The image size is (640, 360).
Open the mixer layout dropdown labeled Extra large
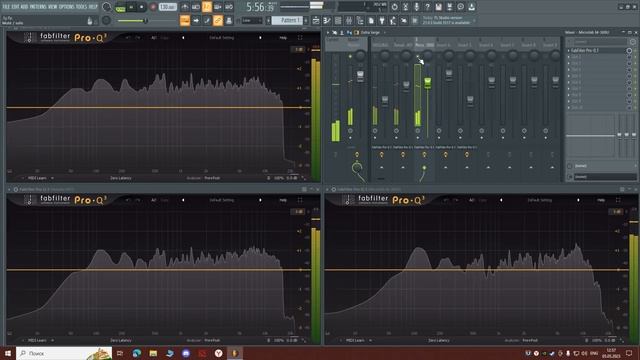point(371,32)
